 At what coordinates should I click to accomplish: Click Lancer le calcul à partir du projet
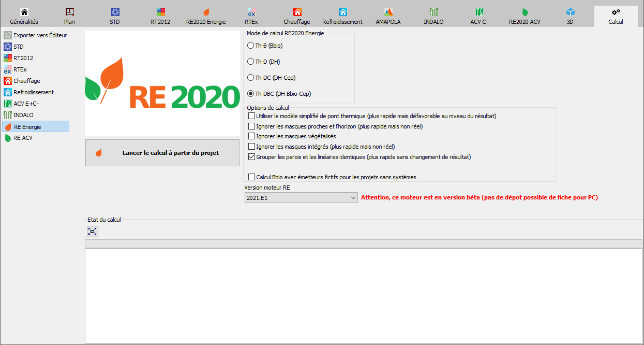162,153
